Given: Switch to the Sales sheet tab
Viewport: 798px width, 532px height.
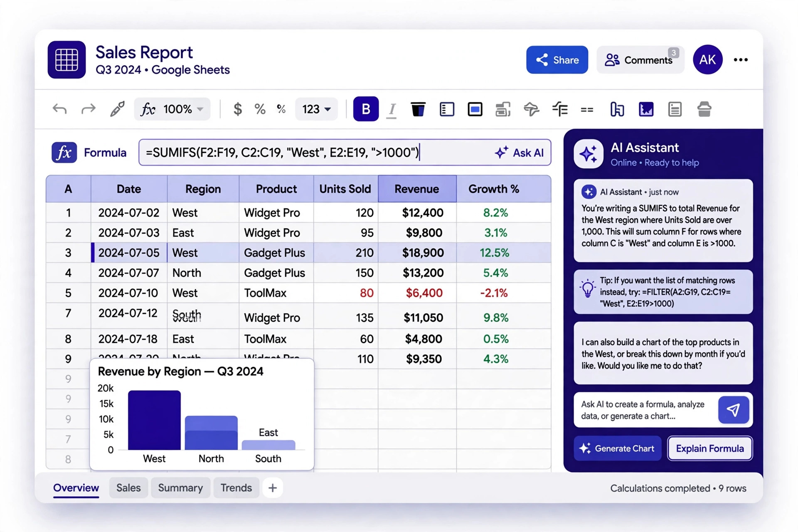Looking at the screenshot, I should 128,488.
